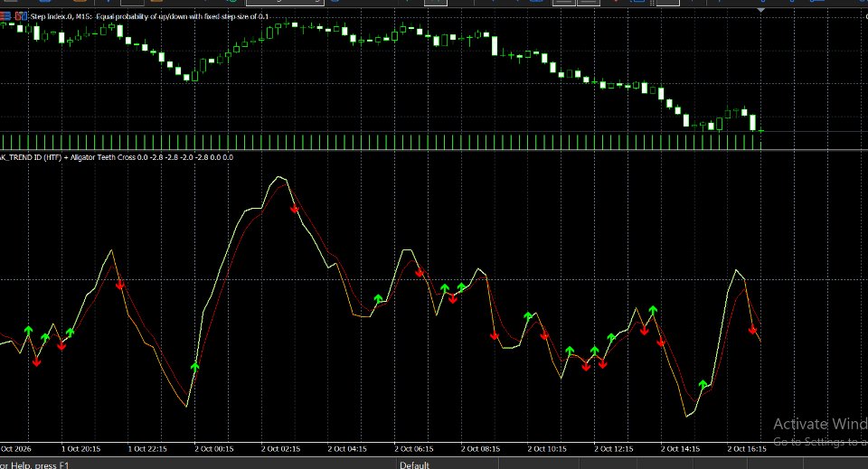Click the 1 Oct 20:15 time label
This screenshot has width=868, height=469.
click(80, 449)
